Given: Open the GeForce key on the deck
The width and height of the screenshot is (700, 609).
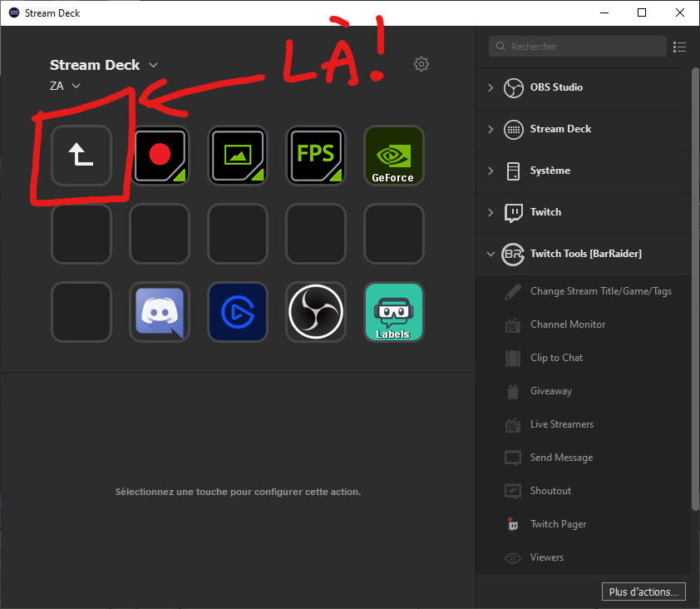Looking at the screenshot, I should pos(394,156).
